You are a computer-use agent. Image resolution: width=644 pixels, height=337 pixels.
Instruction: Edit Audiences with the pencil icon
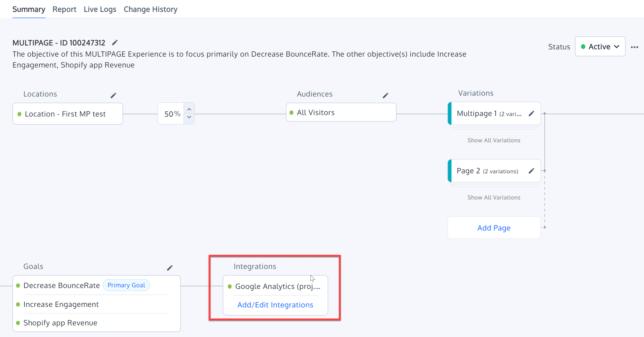(x=386, y=95)
